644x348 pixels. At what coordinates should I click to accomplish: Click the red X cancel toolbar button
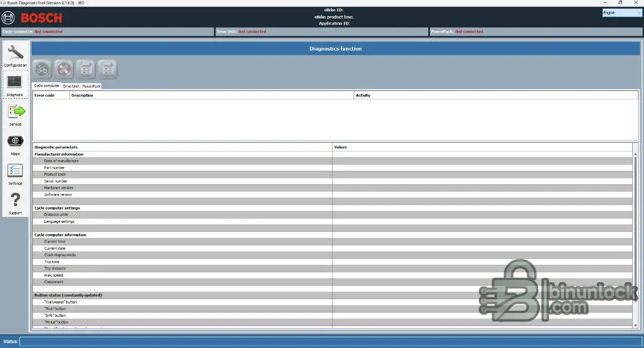(64, 69)
